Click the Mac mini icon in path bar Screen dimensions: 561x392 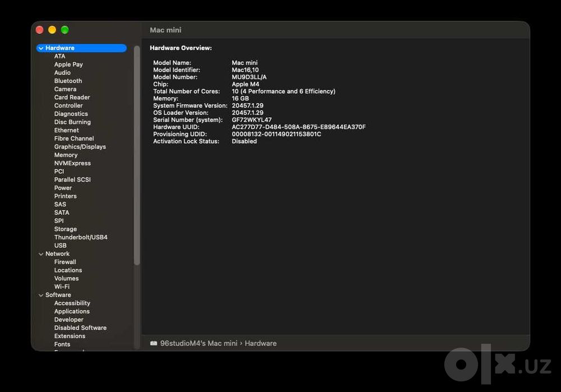pyautogui.click(x=154, y=343)
